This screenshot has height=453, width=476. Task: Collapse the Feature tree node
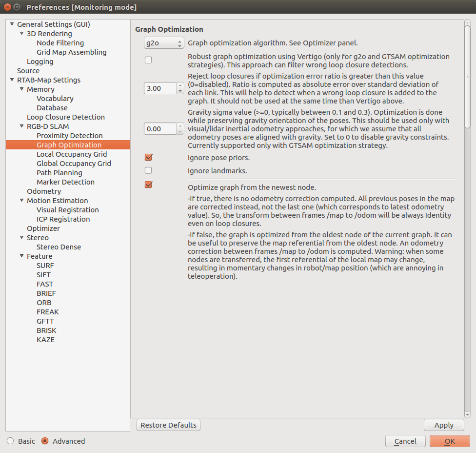[x=21, y=256]
